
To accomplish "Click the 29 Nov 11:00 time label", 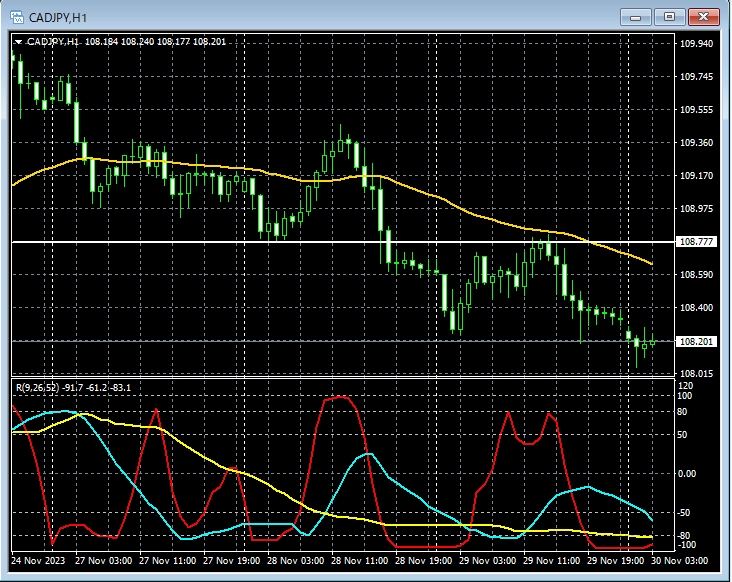I will 551,561.
